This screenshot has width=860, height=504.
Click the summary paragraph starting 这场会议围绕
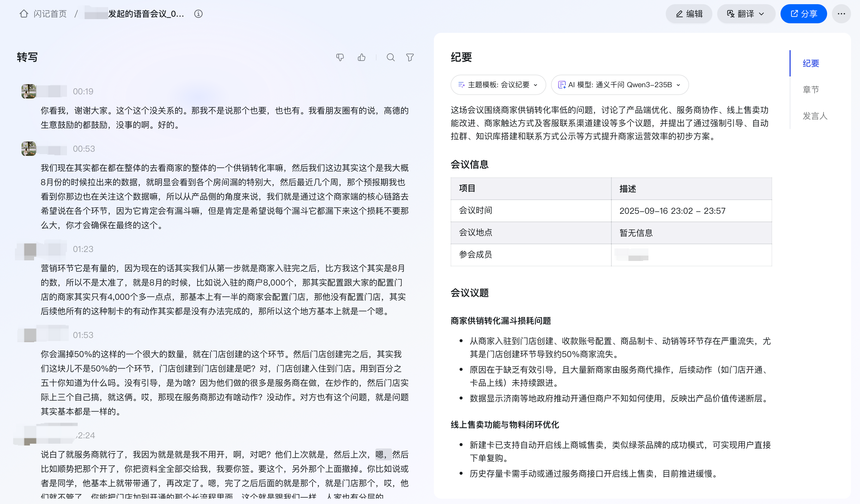click(x=610, y=123)
